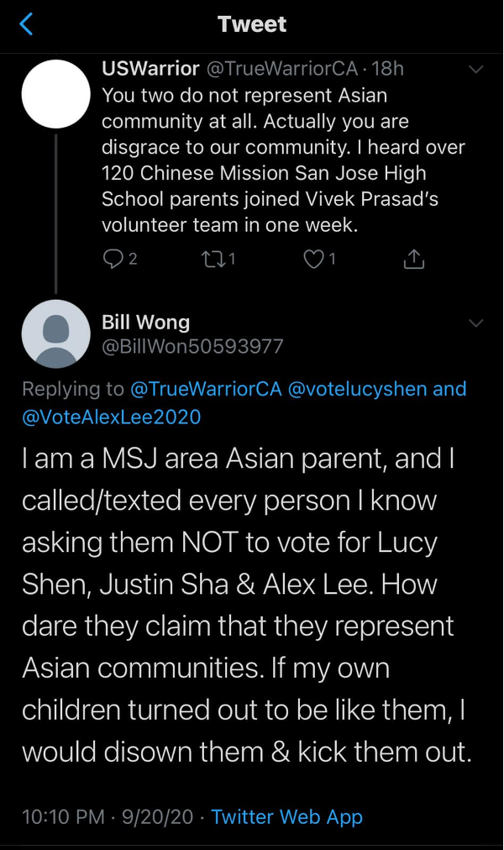Open Bill Wong's profile picture

tap(55, 334)
